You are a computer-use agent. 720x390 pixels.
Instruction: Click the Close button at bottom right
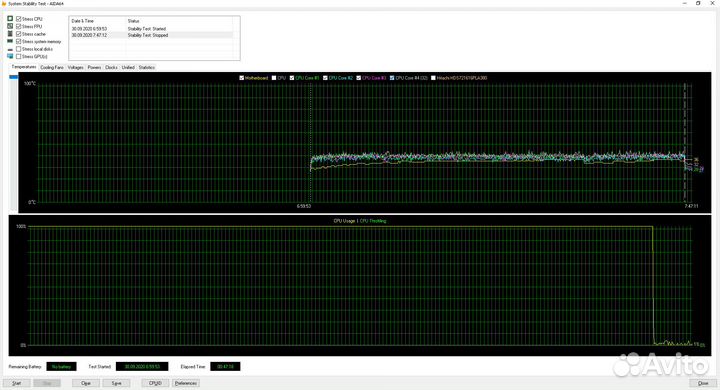[x=703, y=383]
